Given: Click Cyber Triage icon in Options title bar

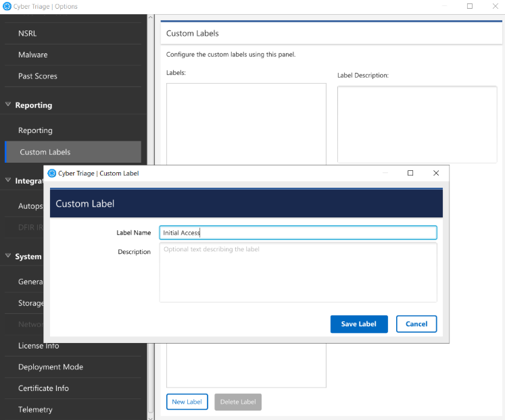Looking at the screenshot, I should [x=7, y=6].
